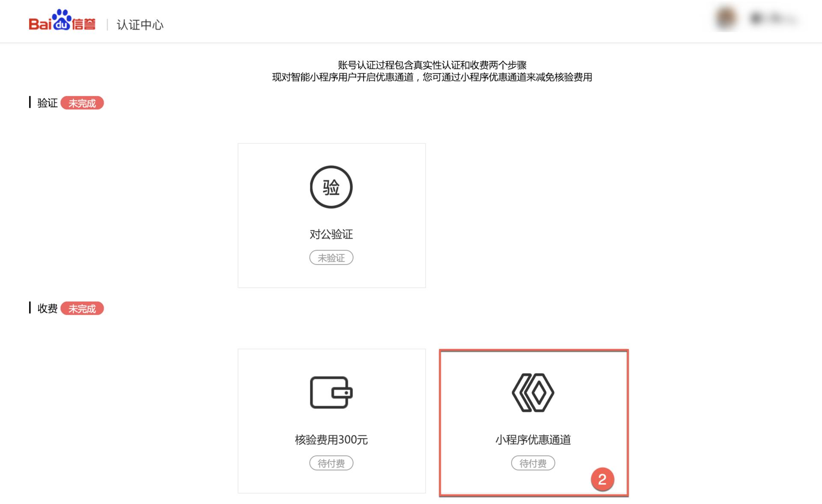Click the red number 2 step marker
Screen dimensions: 822x504
[604, 479]
